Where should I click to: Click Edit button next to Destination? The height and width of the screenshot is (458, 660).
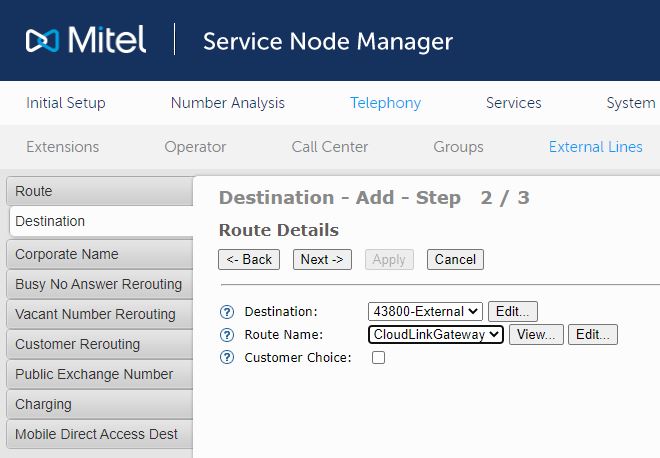(513, 312)
